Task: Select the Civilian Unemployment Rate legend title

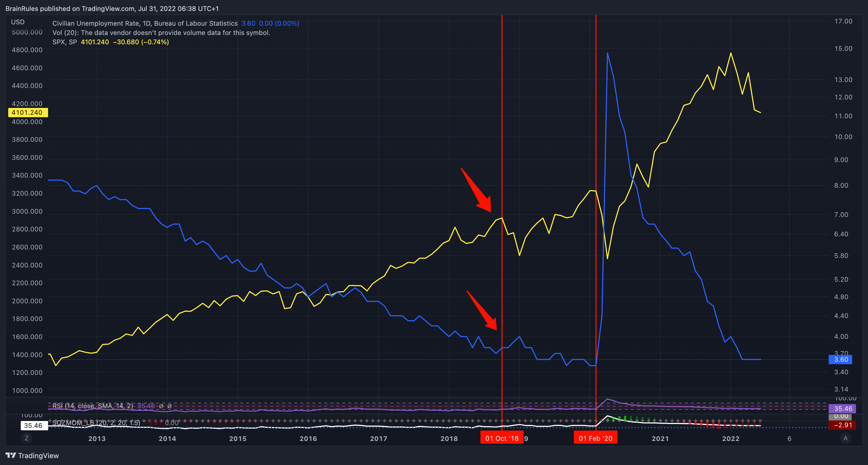Action: [x=145, y=23]
